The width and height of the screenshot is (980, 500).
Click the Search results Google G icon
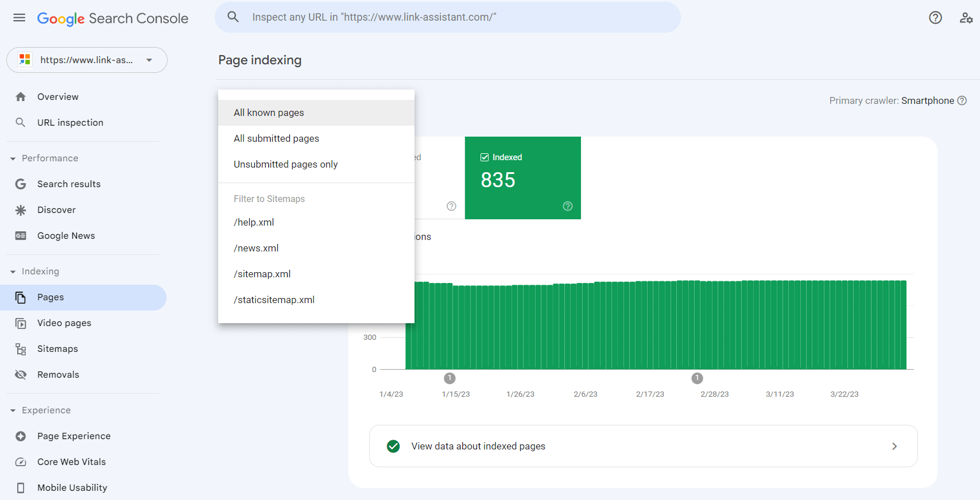(21, 184)
